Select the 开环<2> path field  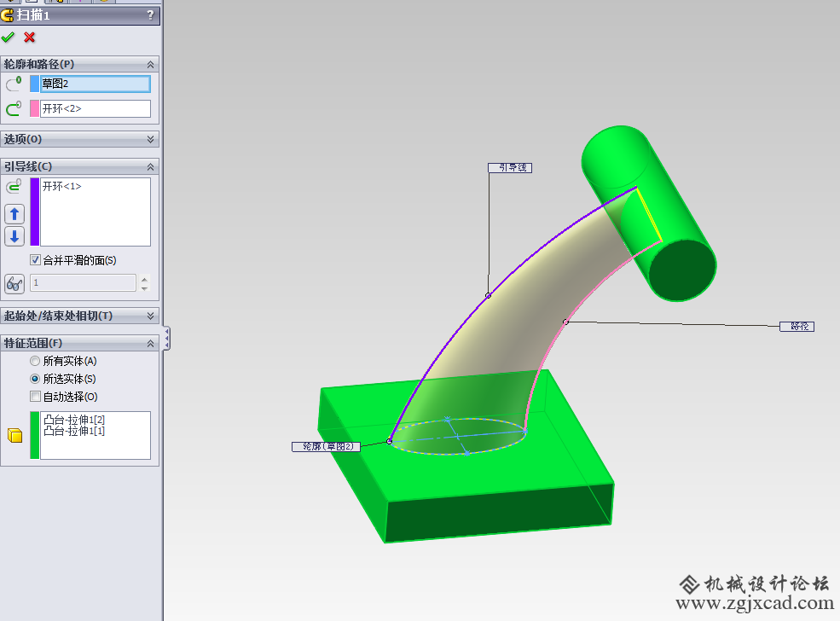click(x=96, y=109)
